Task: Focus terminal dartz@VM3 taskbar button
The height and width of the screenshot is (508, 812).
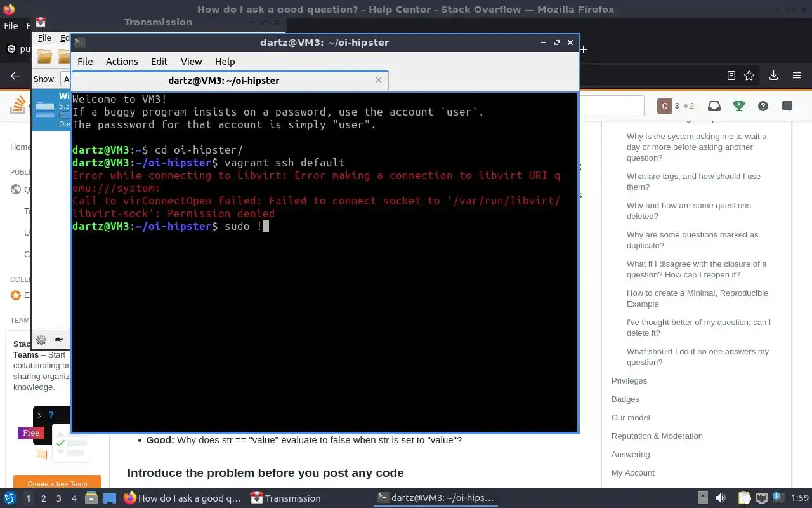Action: tap(435, 498)
